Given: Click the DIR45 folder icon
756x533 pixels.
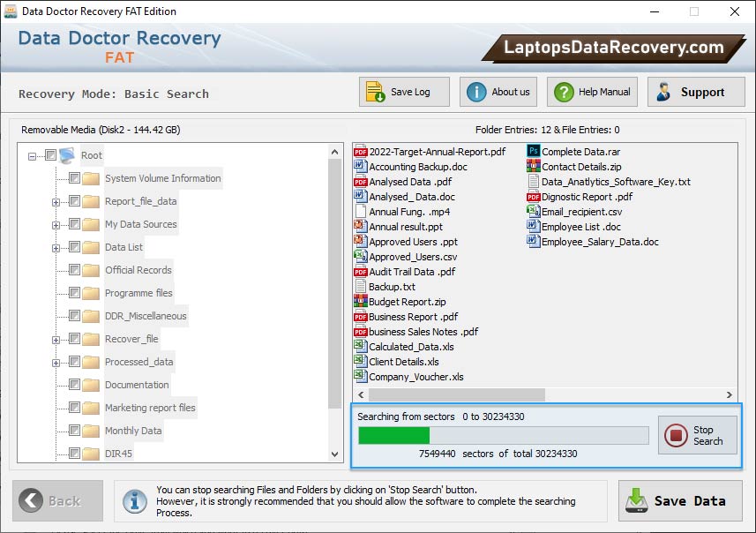Looking at the screenshot, I should [91, 454].
